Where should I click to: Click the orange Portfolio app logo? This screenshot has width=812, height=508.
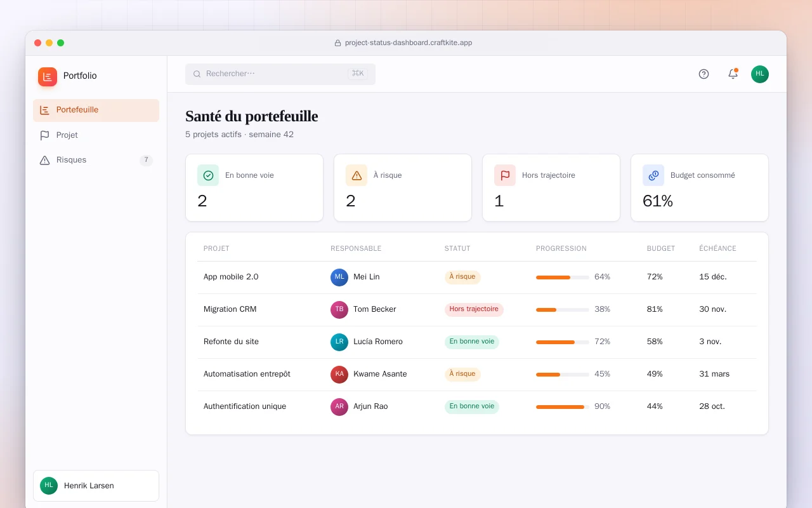tap(48, 77)
